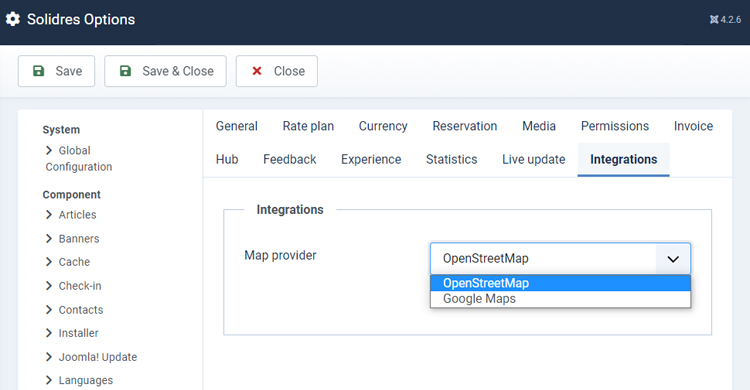The height and width of the screenshot is (390, 750).
Task: Click chevron beside Banners
Action: tap(49, 238)
